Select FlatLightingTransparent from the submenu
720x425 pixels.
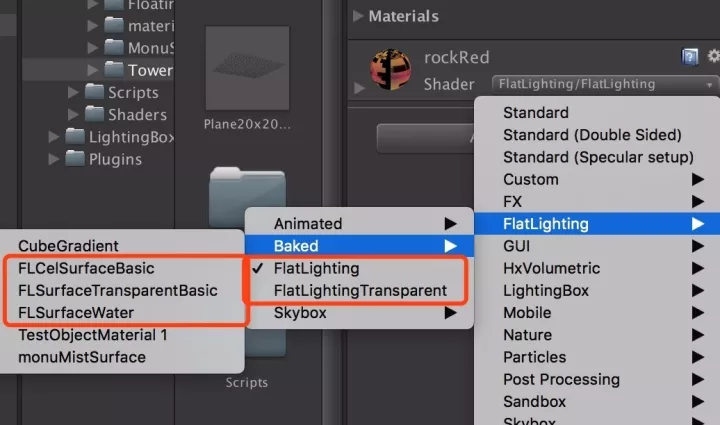point(359,291)
